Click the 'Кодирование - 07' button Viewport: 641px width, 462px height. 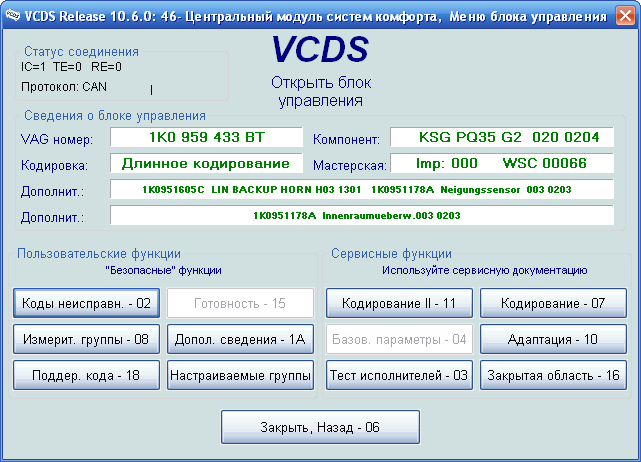(553, 303)
